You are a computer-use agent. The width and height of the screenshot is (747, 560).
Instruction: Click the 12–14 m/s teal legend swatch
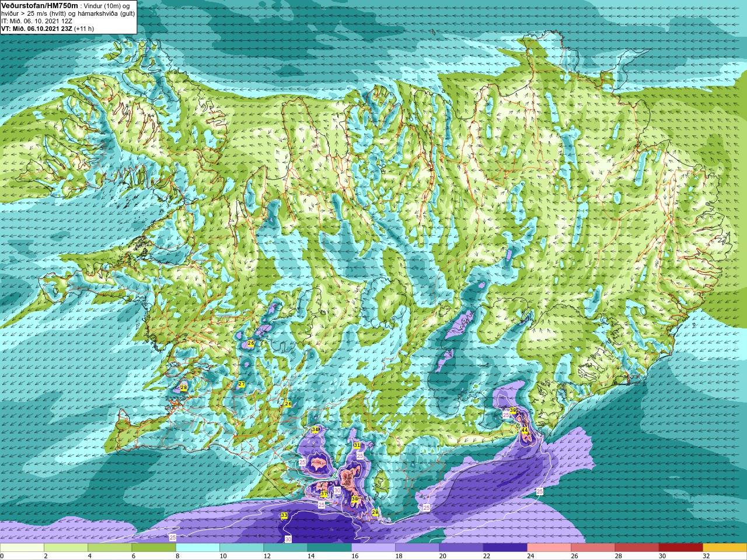pos(285,548)
